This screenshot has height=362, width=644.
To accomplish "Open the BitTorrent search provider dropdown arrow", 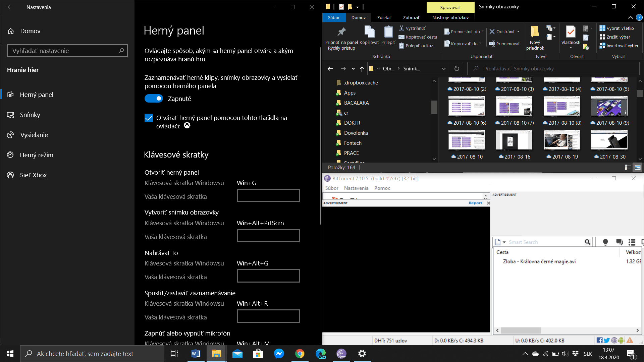I will point(504,242).
